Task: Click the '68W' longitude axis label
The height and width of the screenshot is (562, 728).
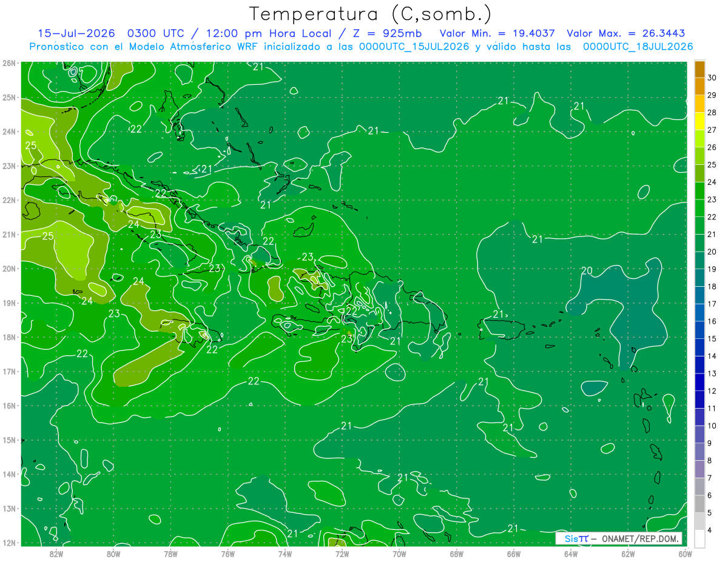Action: click(456, 554)
